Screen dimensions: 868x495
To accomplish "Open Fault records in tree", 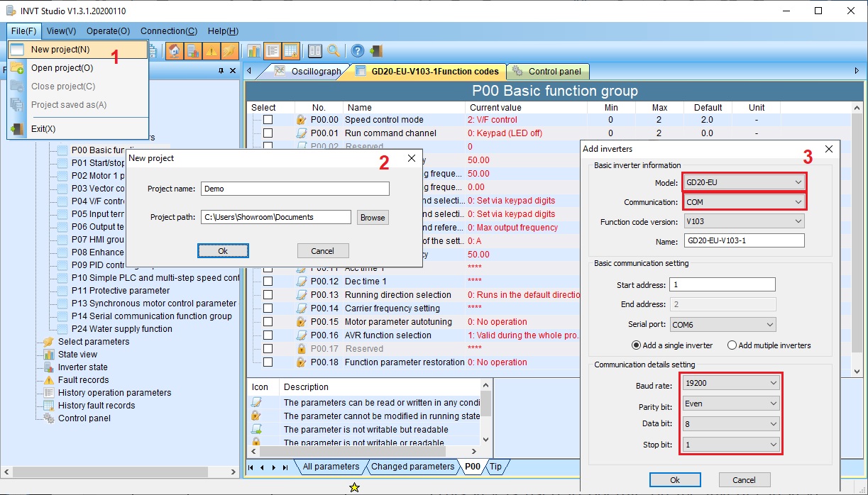I will pyautogui.click(x=84, y=380).
